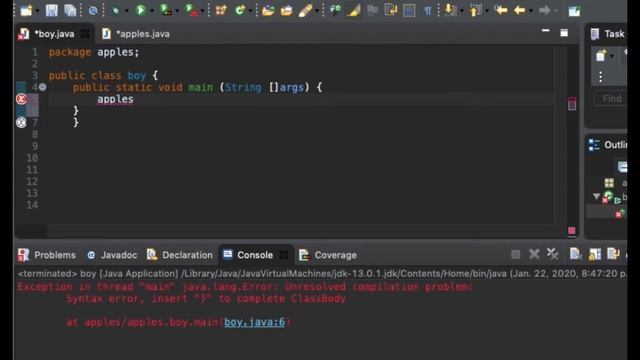Click the error marker on line 7

click(21, 122)
